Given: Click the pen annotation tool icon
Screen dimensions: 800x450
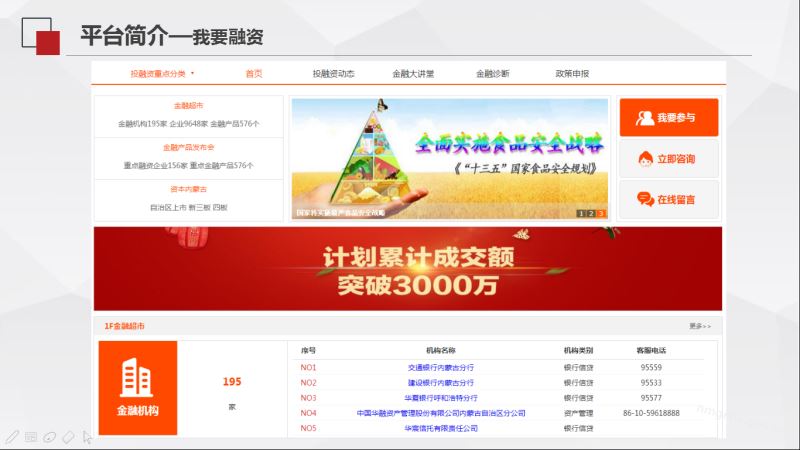Looking at the screenshot, I should pyautogui.click(x=11, y=437).
